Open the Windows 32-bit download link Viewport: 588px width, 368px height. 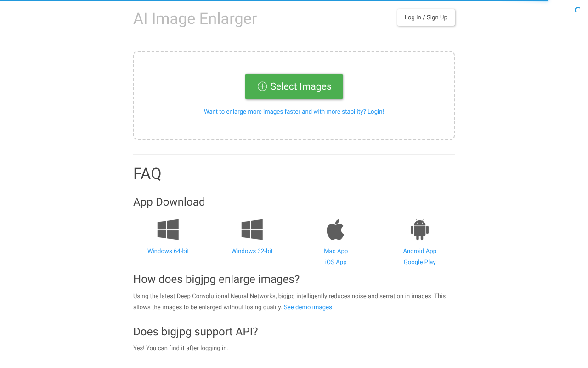[x=252, y=251]
